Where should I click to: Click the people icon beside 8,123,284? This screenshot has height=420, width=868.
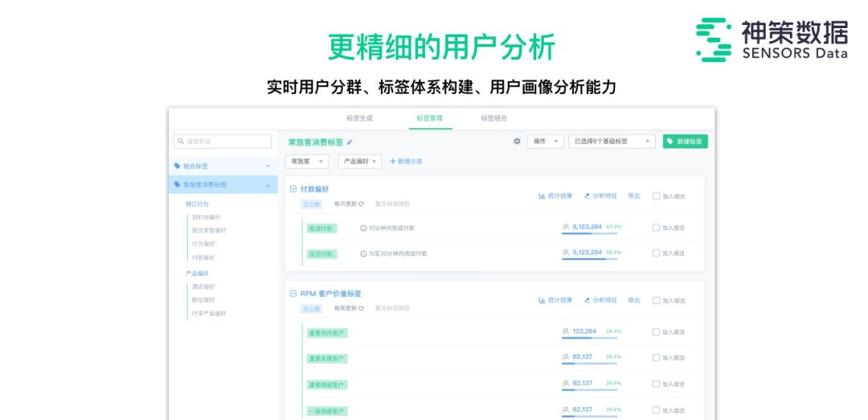[565, 227]
